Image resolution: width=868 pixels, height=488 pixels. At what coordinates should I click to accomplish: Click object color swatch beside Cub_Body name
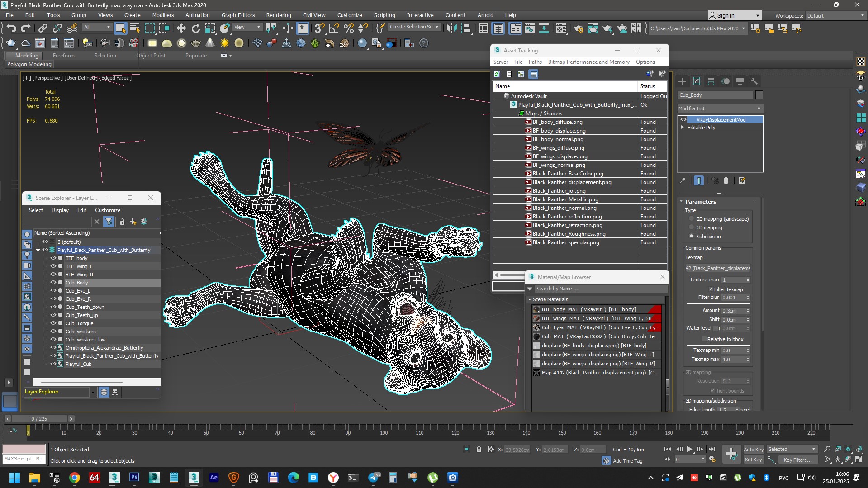[759, 95]
